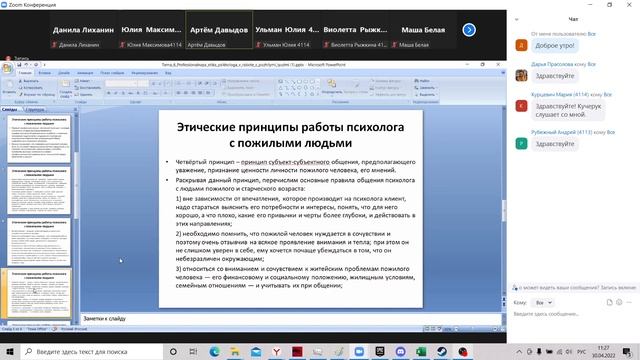Click the Windows taskbar search box
This screenshot has width=640, height=360.
[92, 351]
